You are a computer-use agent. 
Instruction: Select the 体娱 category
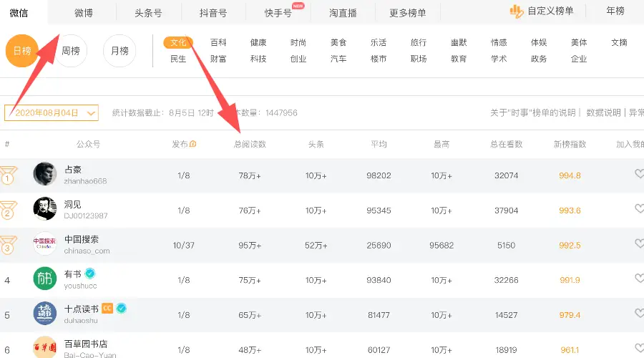tap(539, 42)
